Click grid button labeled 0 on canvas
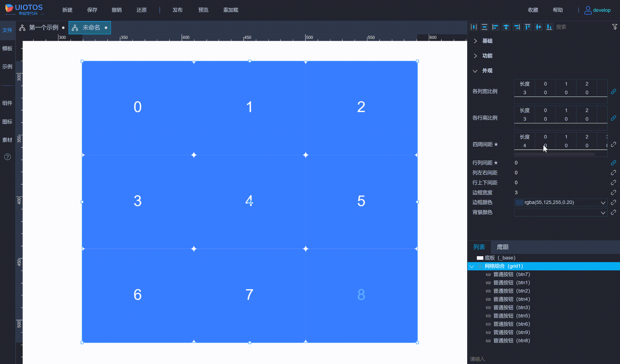 click(x=138, y=107)
